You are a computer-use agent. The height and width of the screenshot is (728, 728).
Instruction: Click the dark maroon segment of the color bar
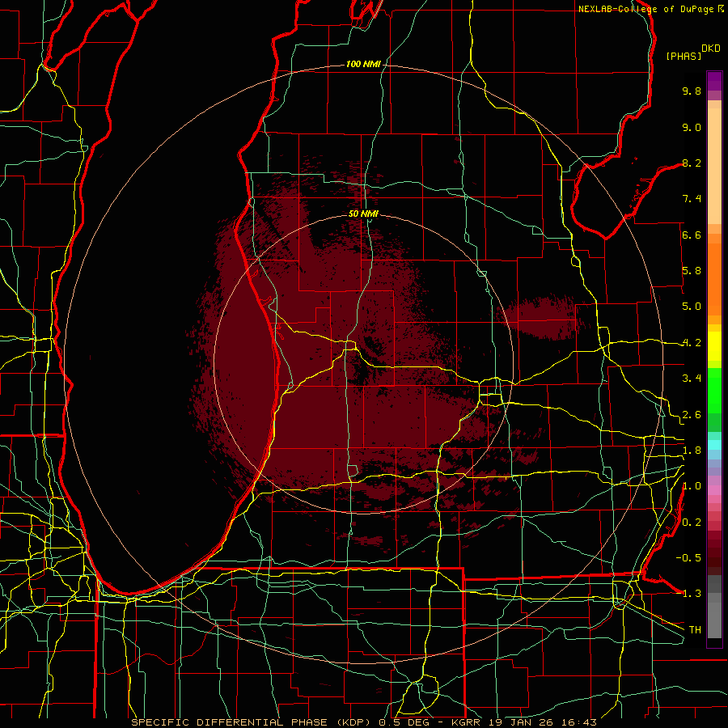pos(714,552)
